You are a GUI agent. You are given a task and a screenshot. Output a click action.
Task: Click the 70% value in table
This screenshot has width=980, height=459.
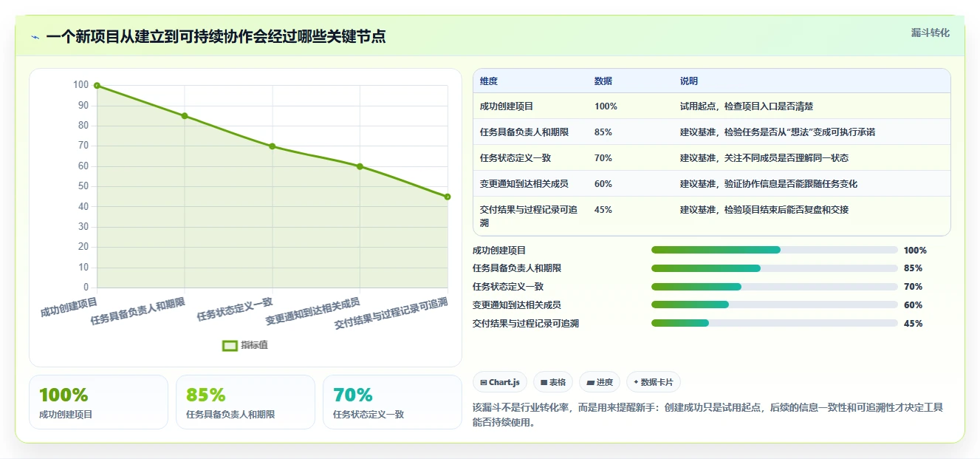point(603,158)
